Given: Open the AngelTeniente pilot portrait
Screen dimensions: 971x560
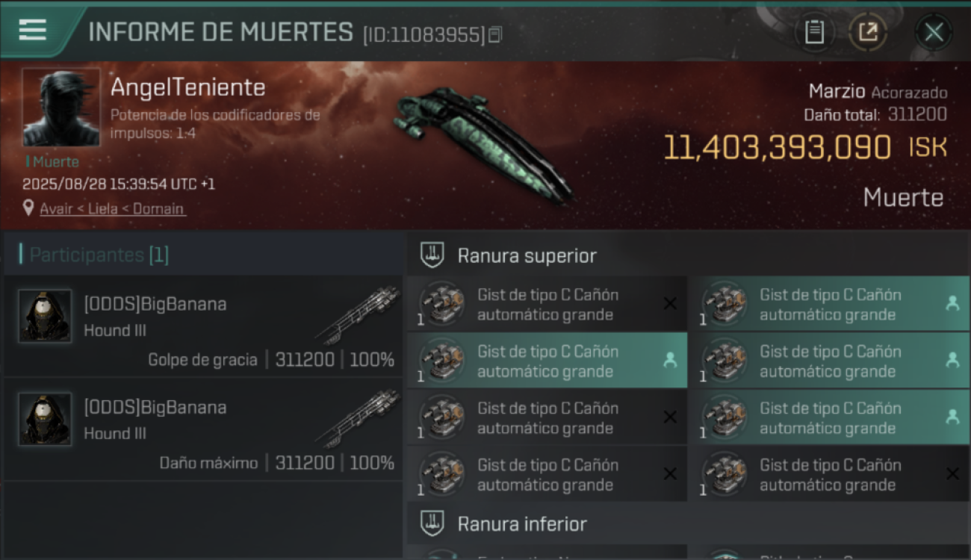Looking at the screenshot, I should click(61, 108).
